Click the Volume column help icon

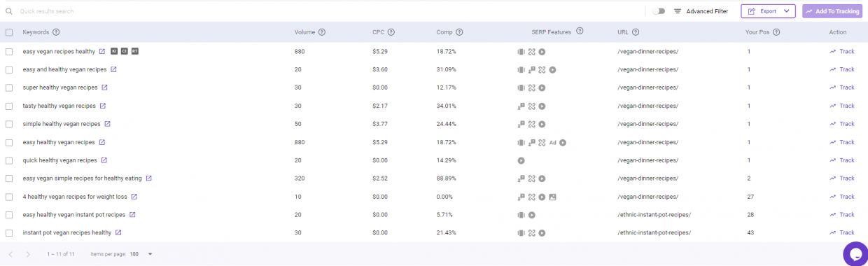point(322,32)
